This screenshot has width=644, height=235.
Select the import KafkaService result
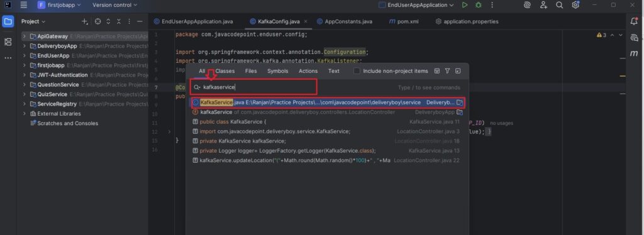328,131
